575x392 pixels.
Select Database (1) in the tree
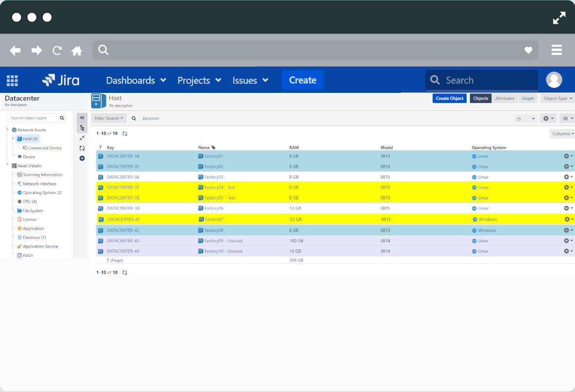tap(35, 238)
